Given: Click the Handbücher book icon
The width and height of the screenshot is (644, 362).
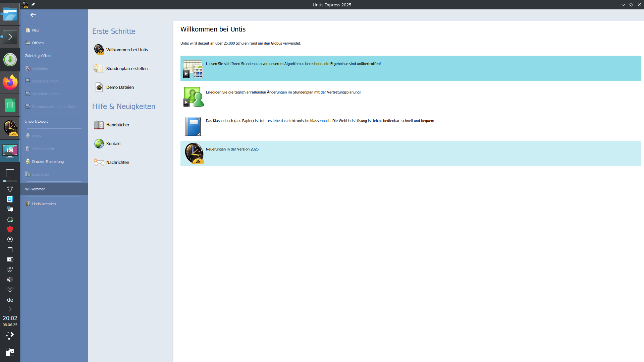Looking at the screenshot, I should click(x=99, y=125).
